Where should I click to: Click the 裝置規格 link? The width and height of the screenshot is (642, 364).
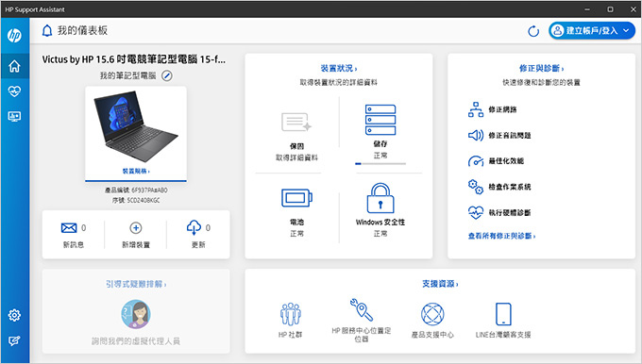pos(136,171)
